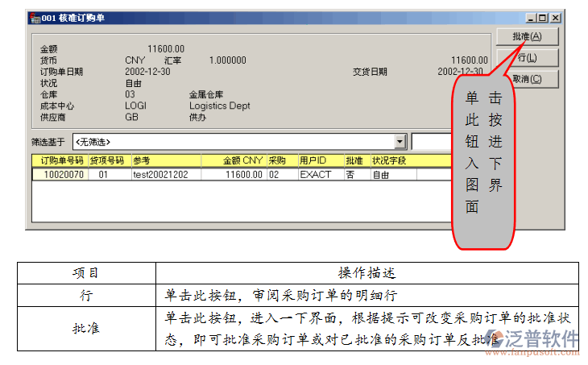Click the 参考 column header
Viewport: 588px width, 365px height.
[165, 161]
